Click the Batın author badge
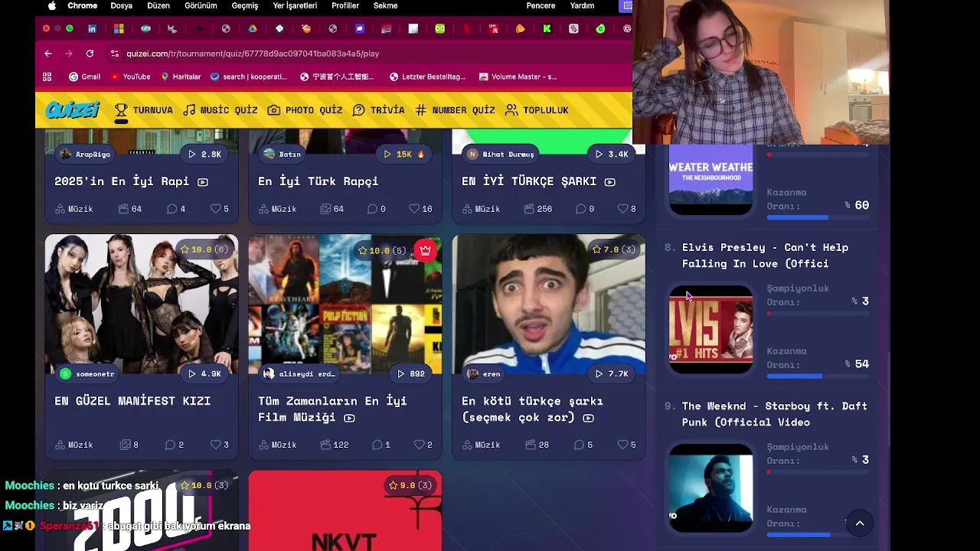 (282, 154)
